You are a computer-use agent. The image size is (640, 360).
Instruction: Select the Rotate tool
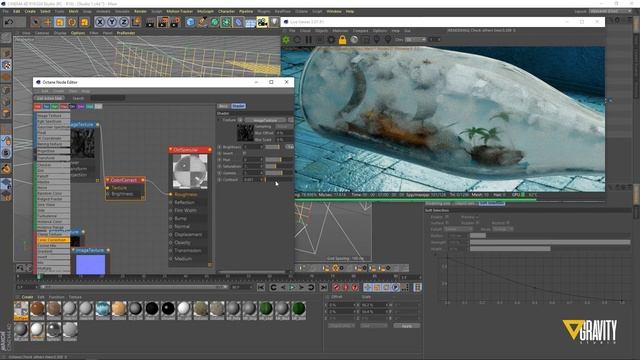pyautogui.click(x=72, y=22)
